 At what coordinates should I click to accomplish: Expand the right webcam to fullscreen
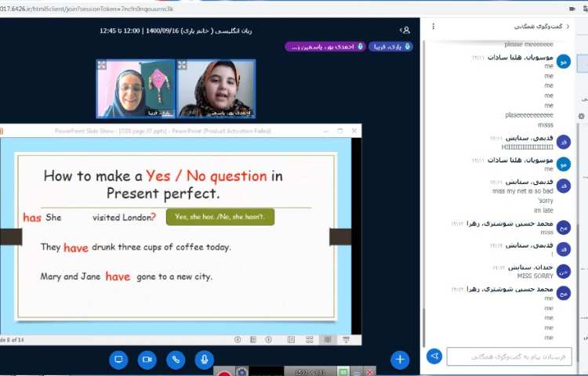pos(183,66)
